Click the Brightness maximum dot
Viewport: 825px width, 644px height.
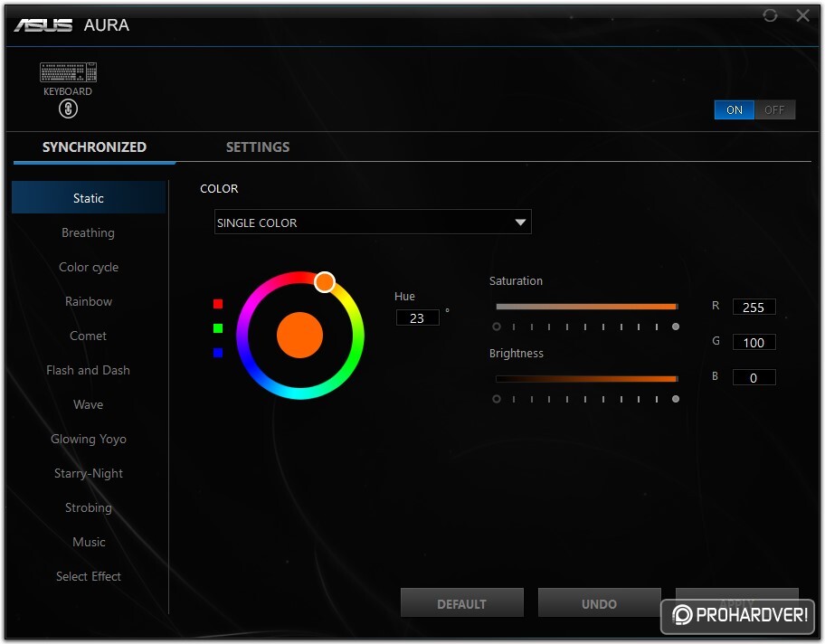[x=676, y=399]
